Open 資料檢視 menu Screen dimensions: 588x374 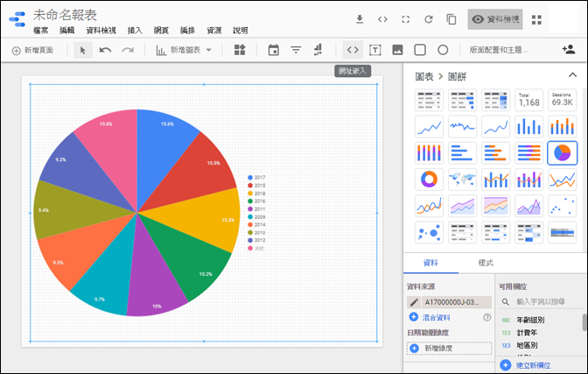click(x=101, y=31)
